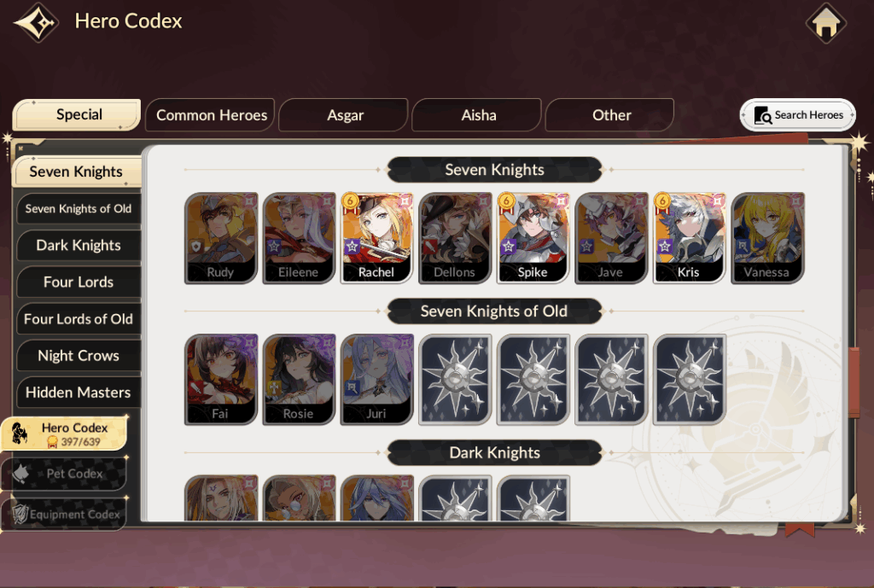Select the Kris hero card
This screenshot has width=874, height=588.
point(689,238)
